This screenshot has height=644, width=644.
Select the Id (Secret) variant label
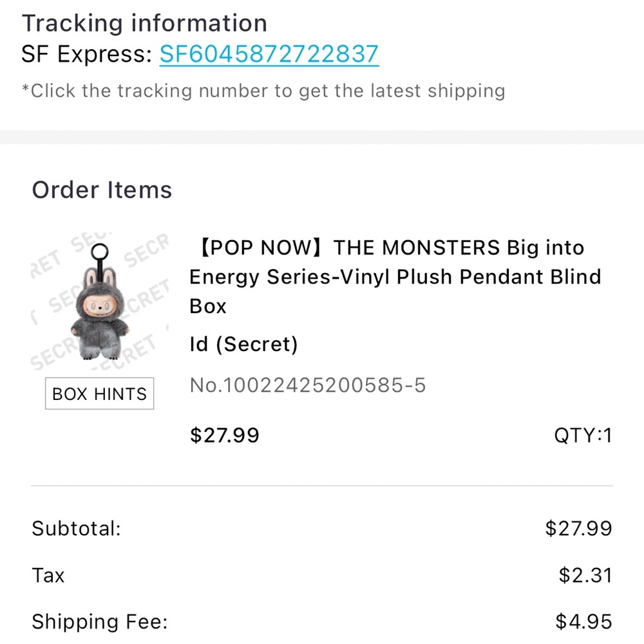(x=243, y=345)
